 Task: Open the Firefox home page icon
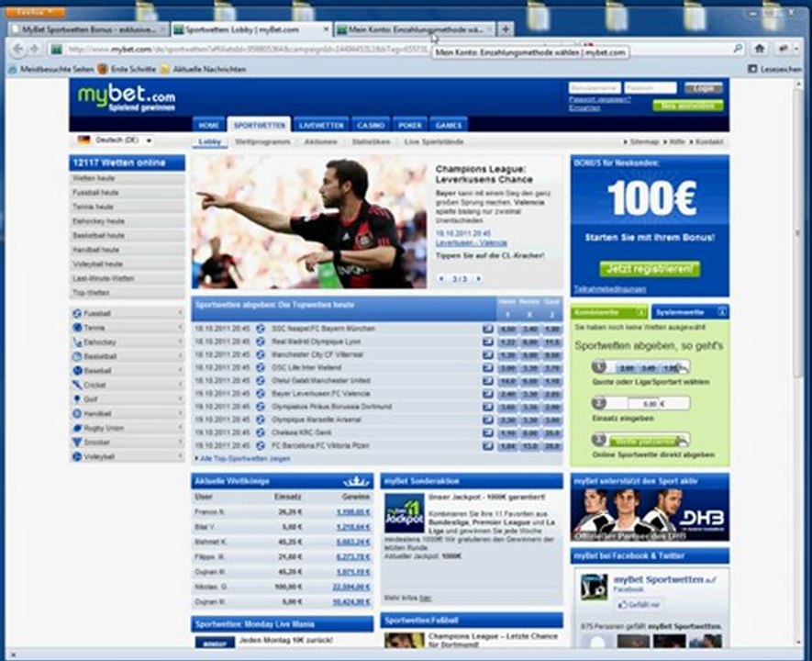760,49
